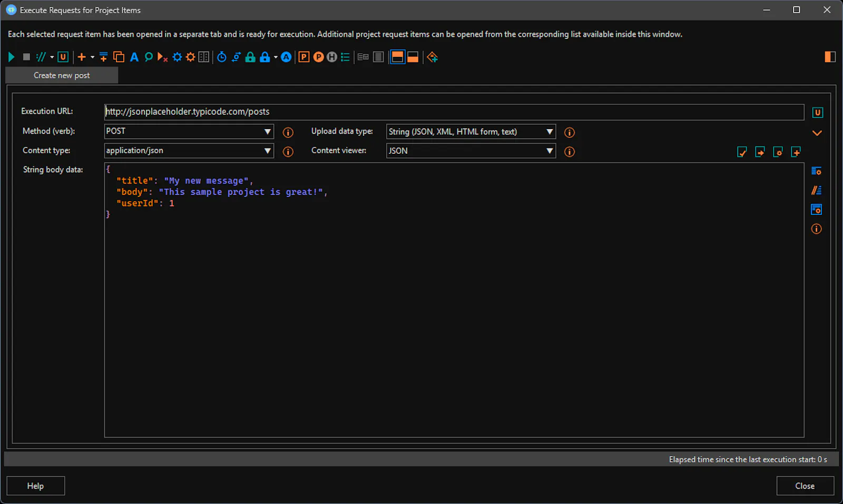
Task: Open the dropdown arrow next to plus icon
Action: pos(92,57)
